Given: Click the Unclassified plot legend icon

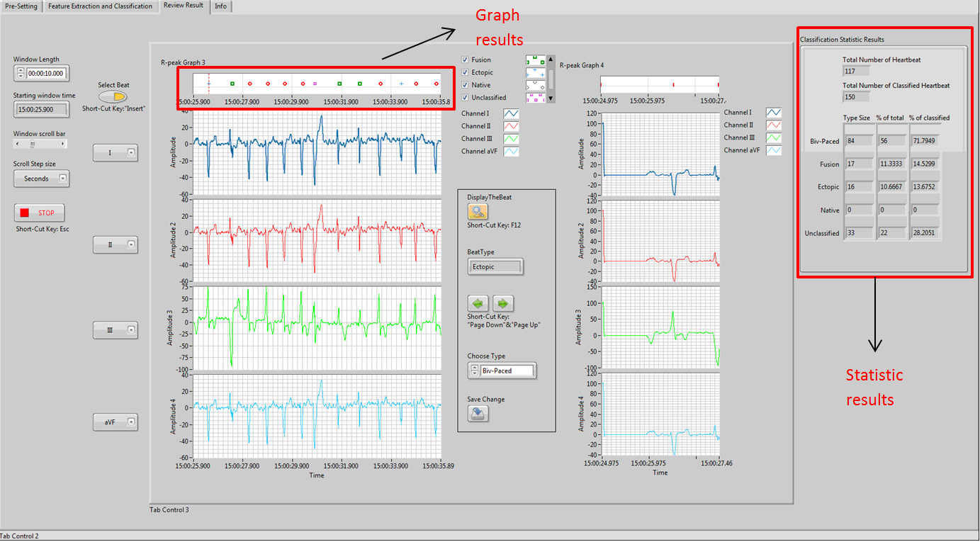Looking at the screenshot, I should (535, 98).
